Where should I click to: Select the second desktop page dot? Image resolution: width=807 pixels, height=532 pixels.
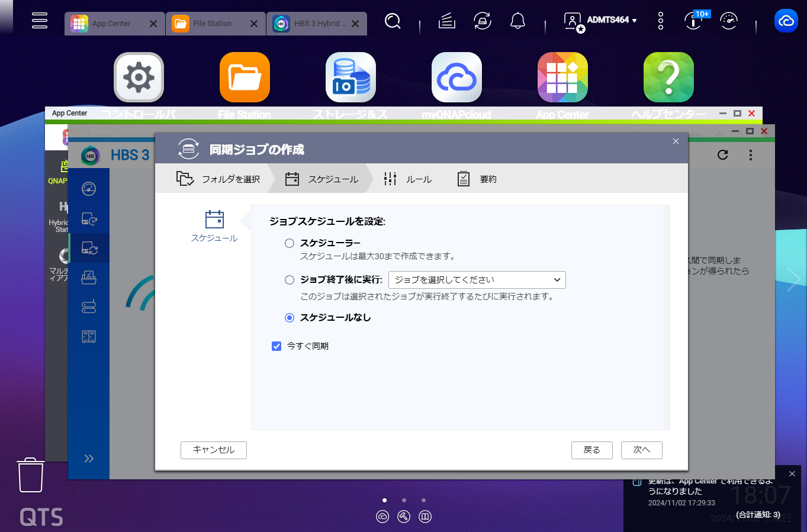coord(404,500)
